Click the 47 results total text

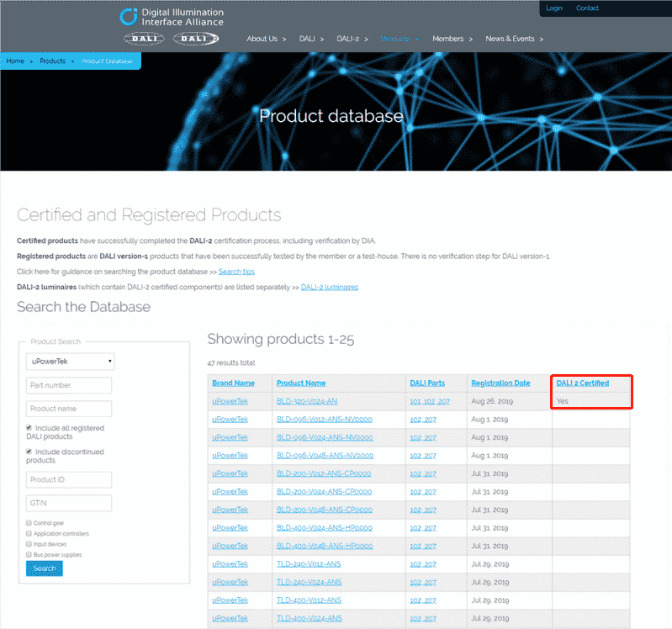click(x=231, y=363)
